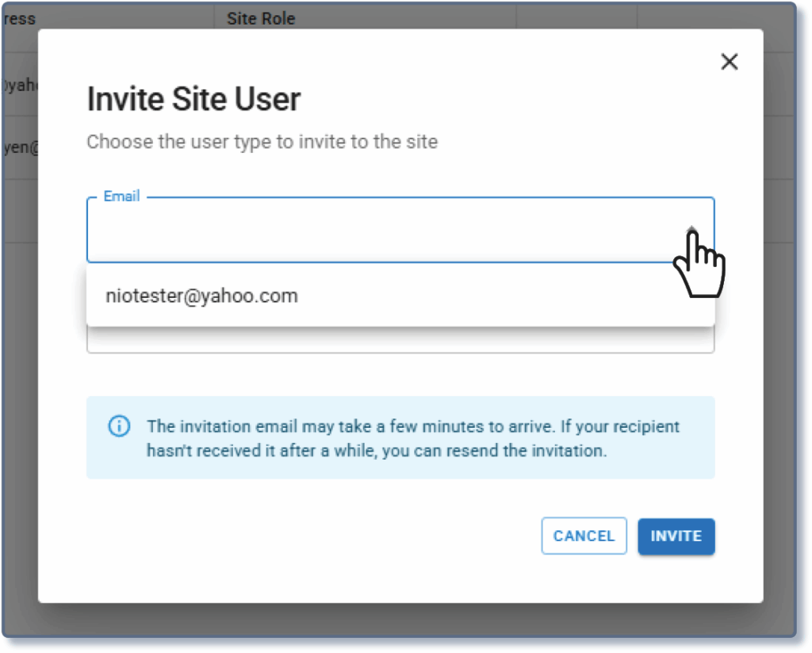The width and height of the screenshot is (812, 653).
Task: Click inside the Email input field
Action: pos(381,231)
